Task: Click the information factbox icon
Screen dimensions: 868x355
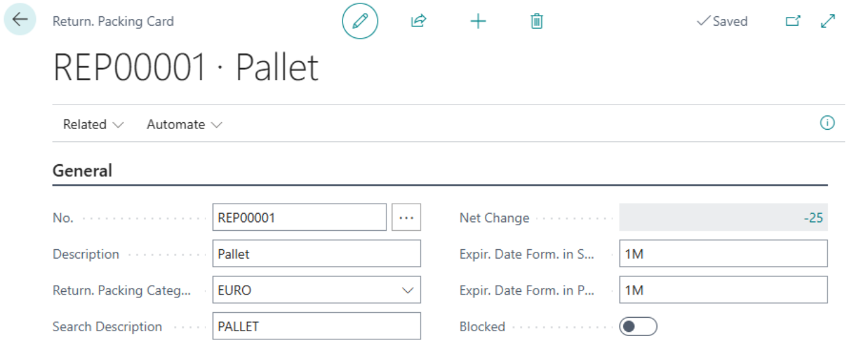Action: pyautogui.click(x=827, y=123)
